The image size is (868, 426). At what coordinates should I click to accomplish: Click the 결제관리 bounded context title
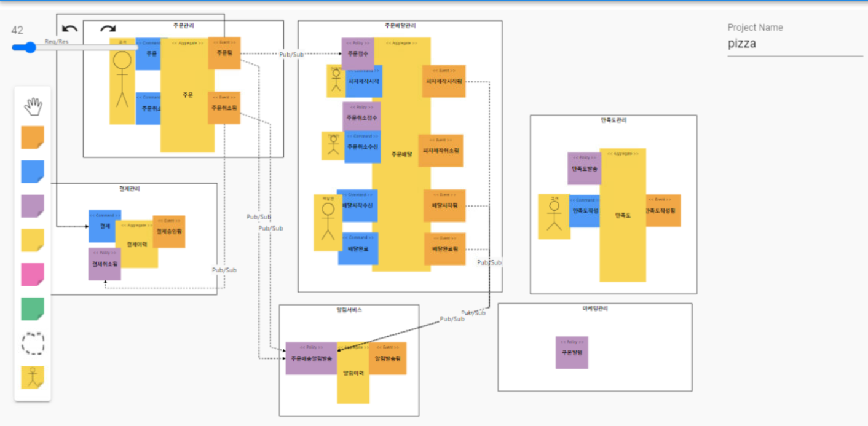(130, 189)
